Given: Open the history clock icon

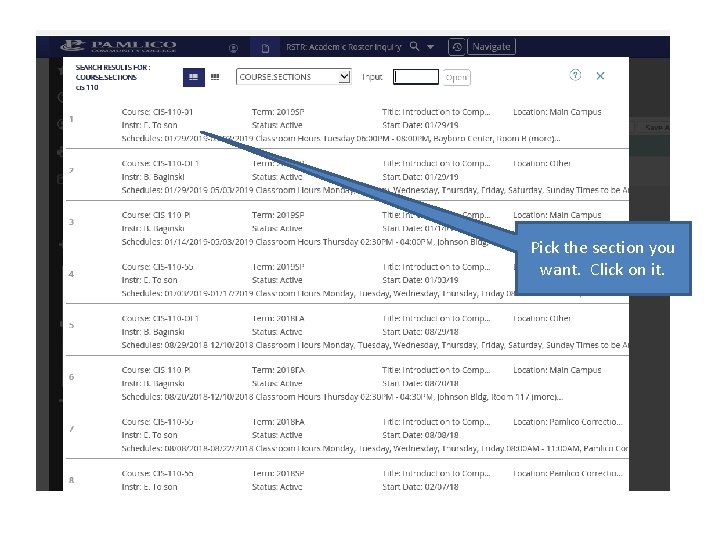Looking at the screenshot, I should [x=456, y=47].
